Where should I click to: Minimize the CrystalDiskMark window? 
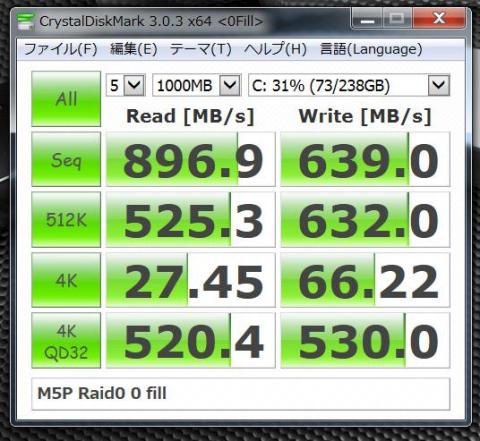[x=367, y=19]
